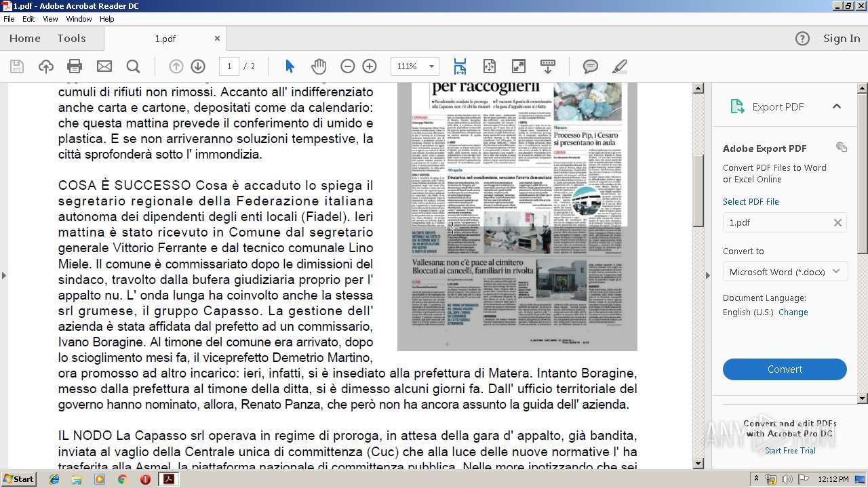Screen dimensions: 868x488
Task: Click the Start Free Trial link
Action: pos(790,451)
